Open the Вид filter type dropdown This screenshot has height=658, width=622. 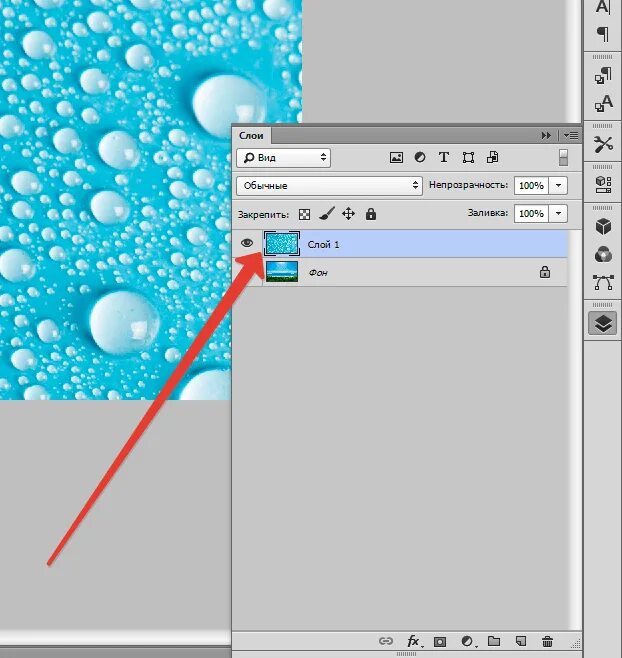coord(284,158)
